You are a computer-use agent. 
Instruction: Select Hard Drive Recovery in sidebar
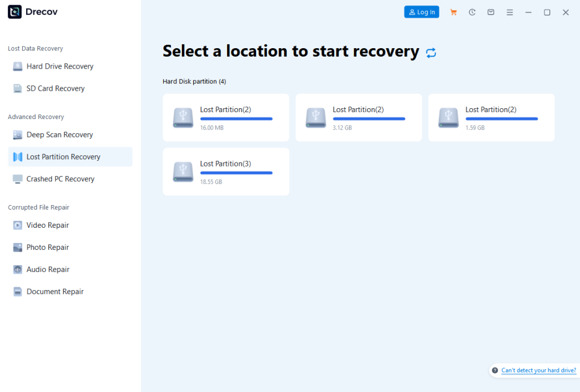click(x=60, y=66)
